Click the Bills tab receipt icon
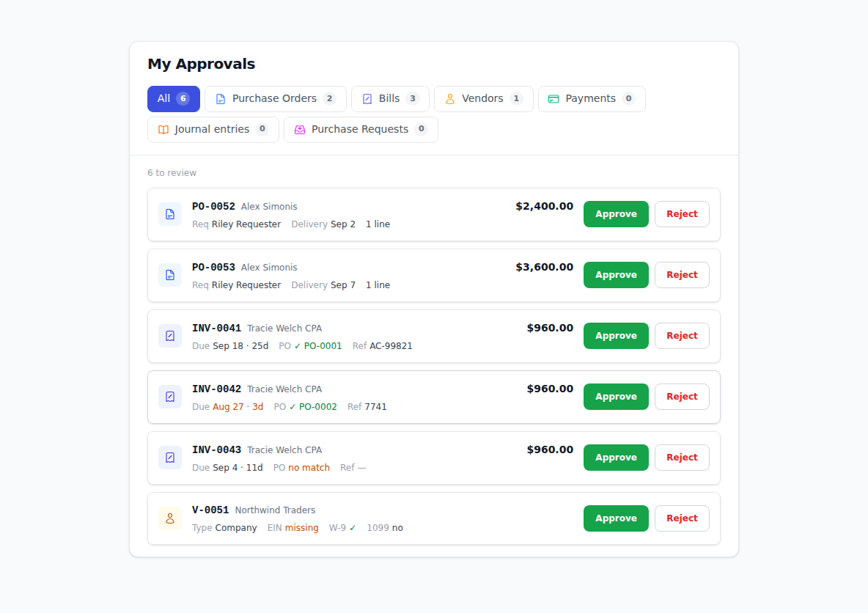 click(x=367, y=99)
